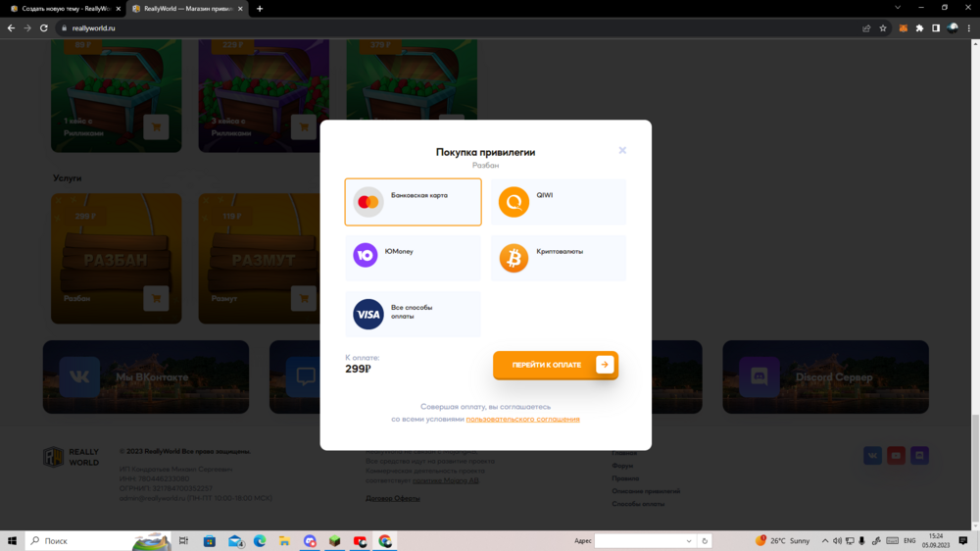
Task: Close the RealWorld Магазин tab
Action: [x=240, y=9]
